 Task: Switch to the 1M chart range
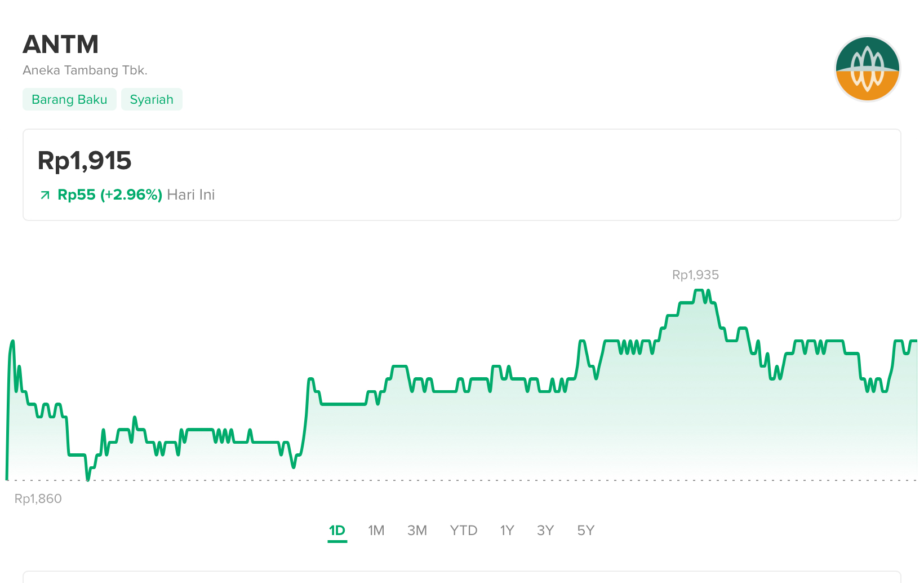[376, 531]
